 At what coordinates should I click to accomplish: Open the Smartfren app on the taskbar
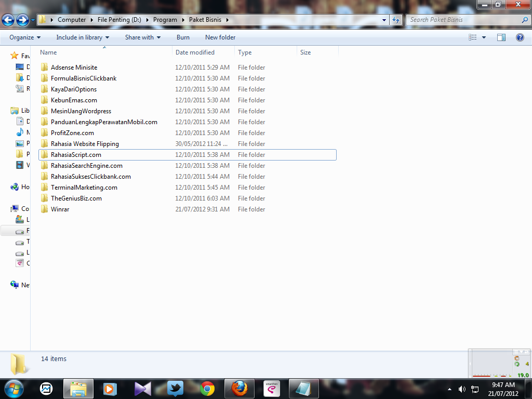click(x=272, y=389)
